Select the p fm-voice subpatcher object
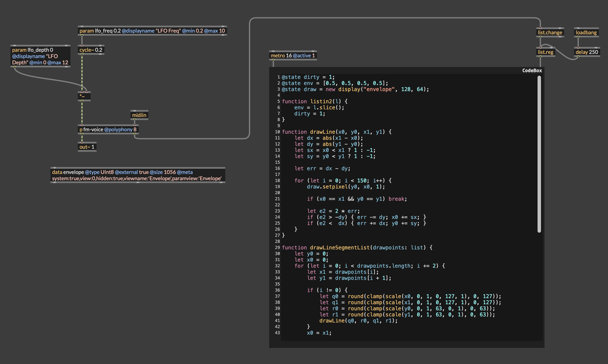 click(108, 129)
